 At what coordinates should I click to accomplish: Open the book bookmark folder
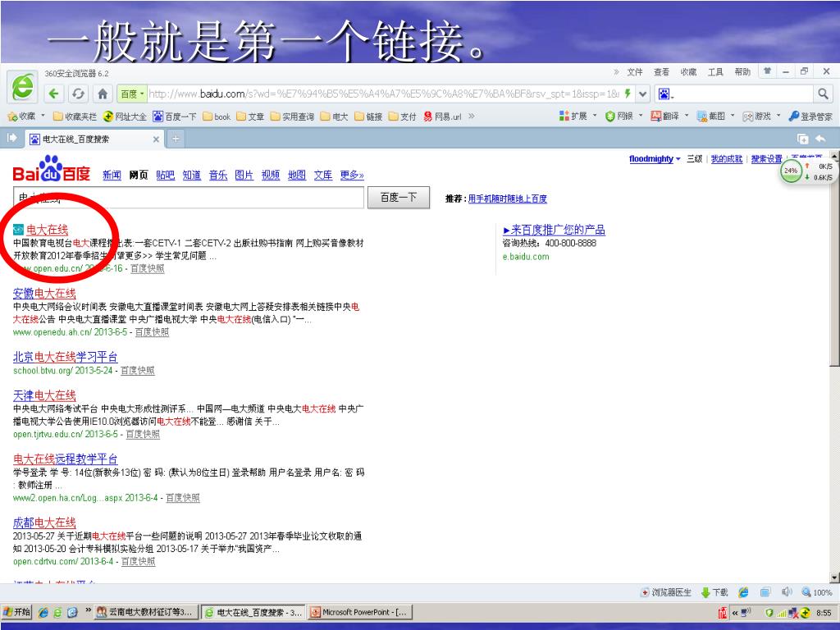[x=217, y=116]
